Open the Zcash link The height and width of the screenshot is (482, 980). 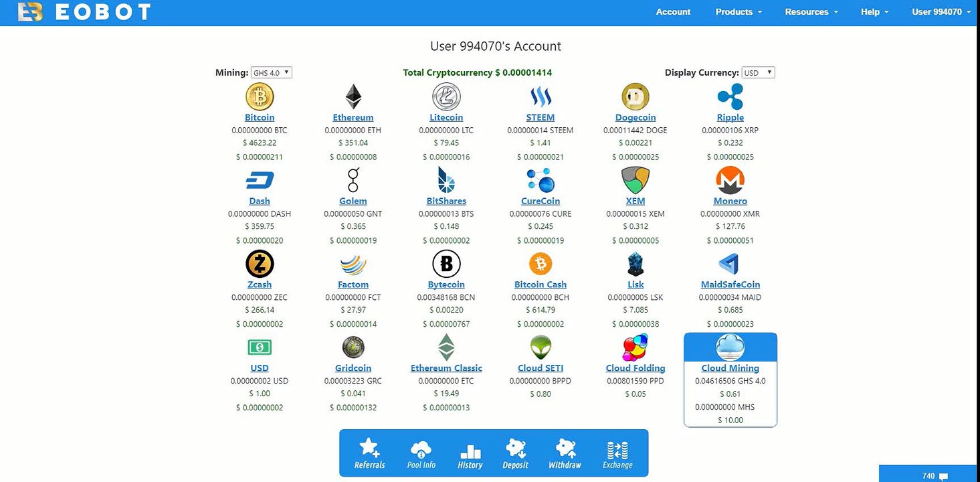(260, 285)
